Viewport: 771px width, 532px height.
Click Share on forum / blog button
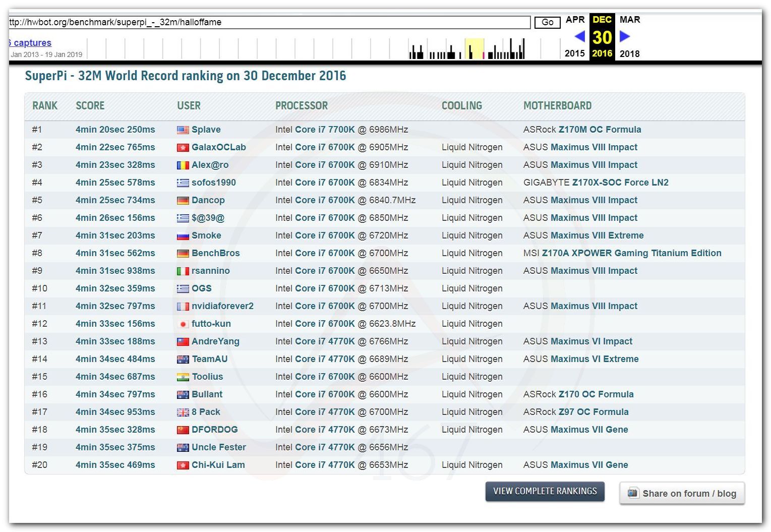pyautogui.click(x=682, y=493)
